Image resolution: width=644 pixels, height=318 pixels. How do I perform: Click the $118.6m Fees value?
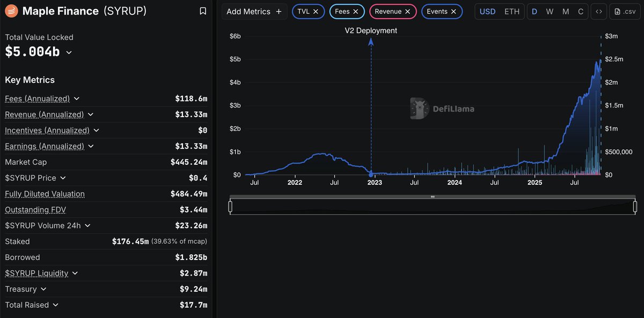[x=191, y=99]
